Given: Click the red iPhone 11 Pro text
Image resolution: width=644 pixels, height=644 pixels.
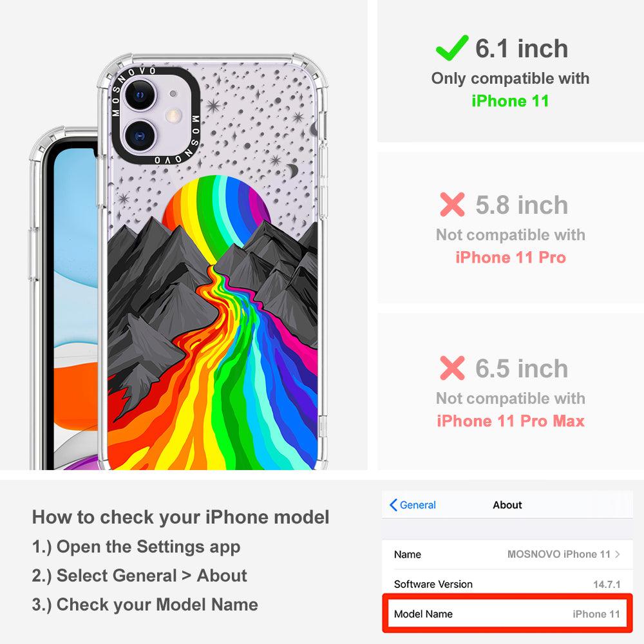Looking at the screenshot, I should [x=511, y=258].
